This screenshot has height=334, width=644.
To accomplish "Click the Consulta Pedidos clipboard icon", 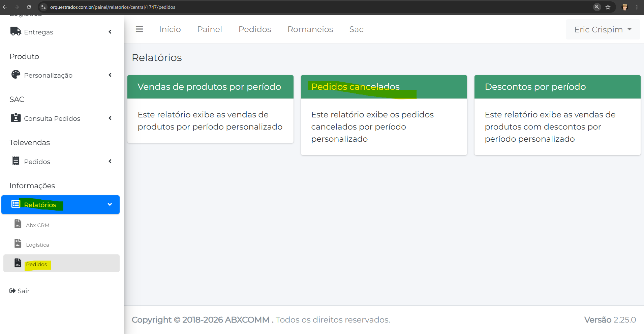I will tap(16, 118).
